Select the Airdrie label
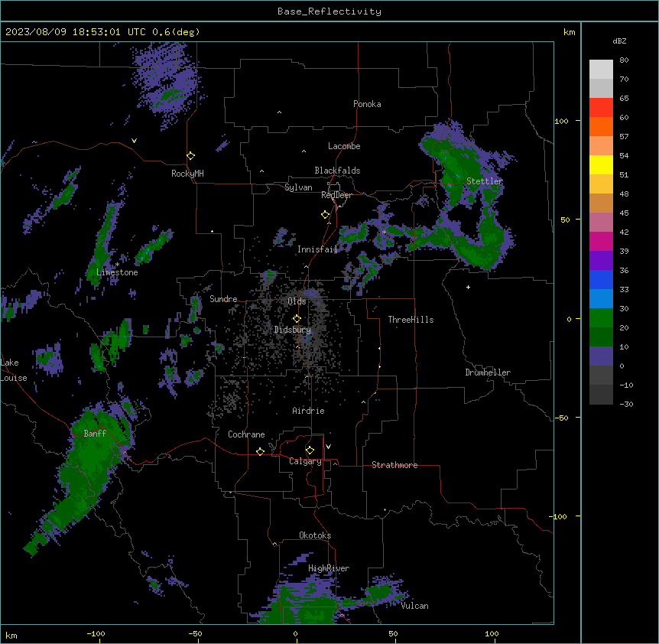 (308, 411)
